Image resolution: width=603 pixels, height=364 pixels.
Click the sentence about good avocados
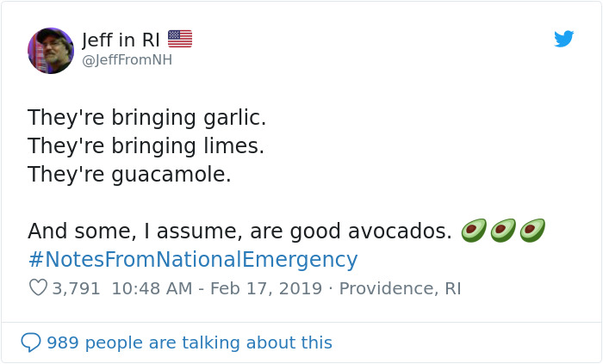239,231
